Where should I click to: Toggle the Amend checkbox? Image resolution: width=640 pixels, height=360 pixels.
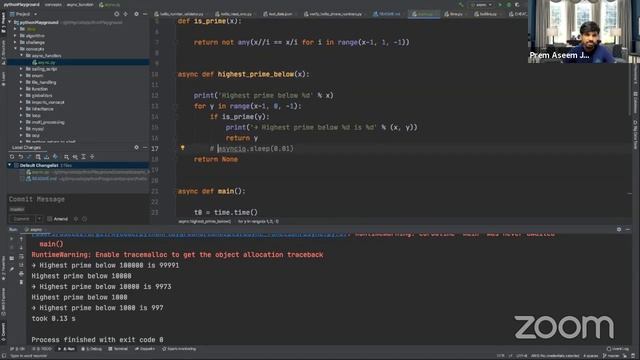pos(49,219)
